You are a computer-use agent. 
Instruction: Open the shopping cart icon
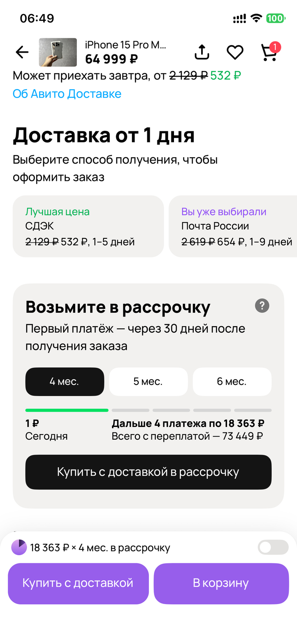[269, 52]
